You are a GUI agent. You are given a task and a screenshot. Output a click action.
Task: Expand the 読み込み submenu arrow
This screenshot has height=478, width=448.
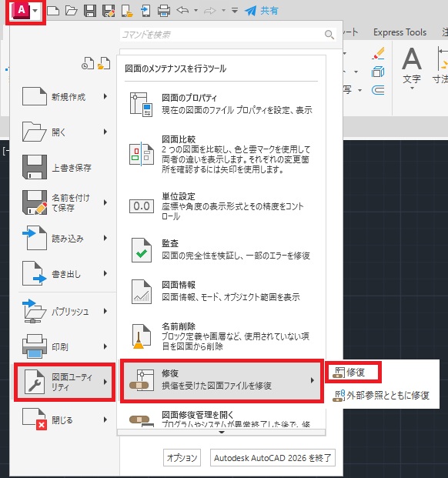point(105,238)
